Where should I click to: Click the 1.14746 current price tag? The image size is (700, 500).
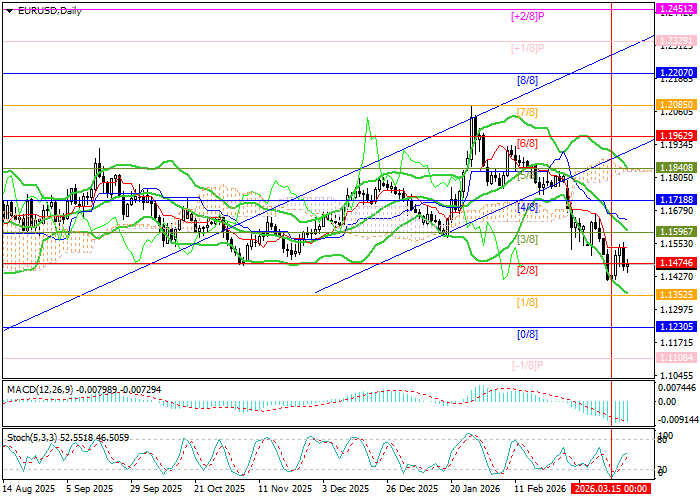tap(676, 264)
